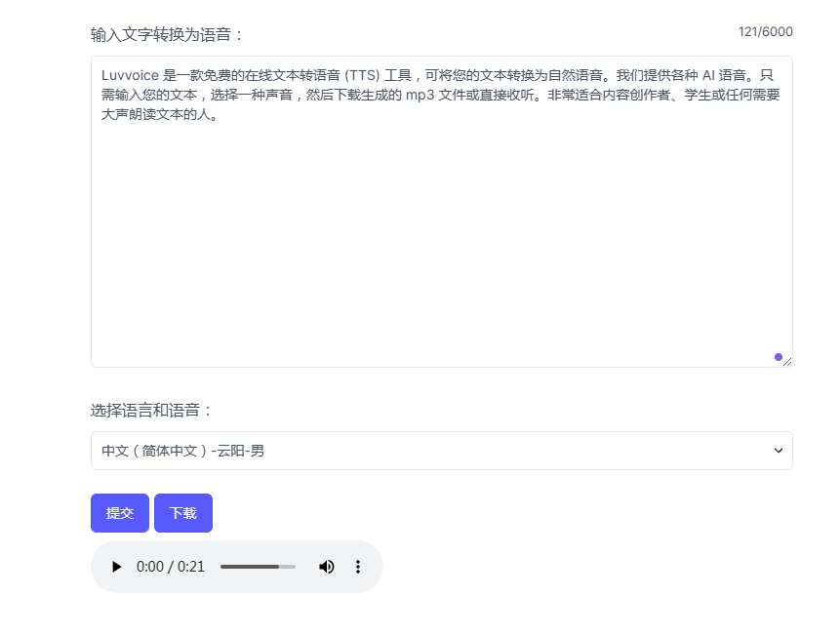Click inside the text-to-speech input area

[x=442, y=212]
